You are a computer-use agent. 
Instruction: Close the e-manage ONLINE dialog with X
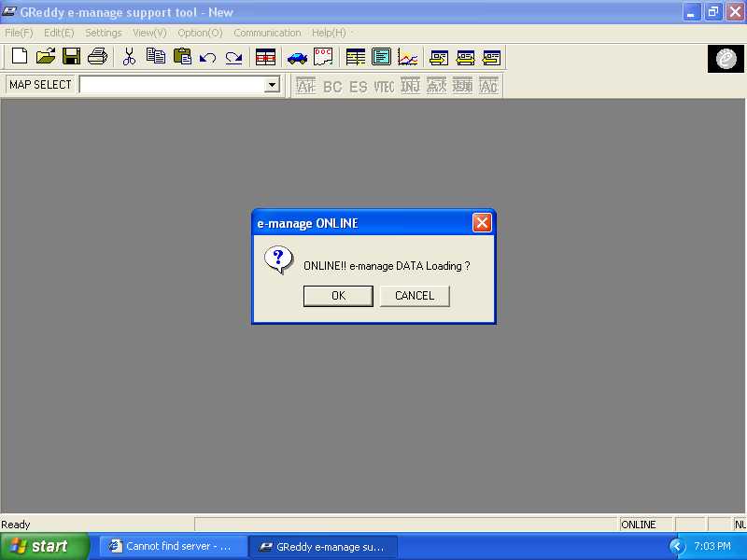[482, 223]
